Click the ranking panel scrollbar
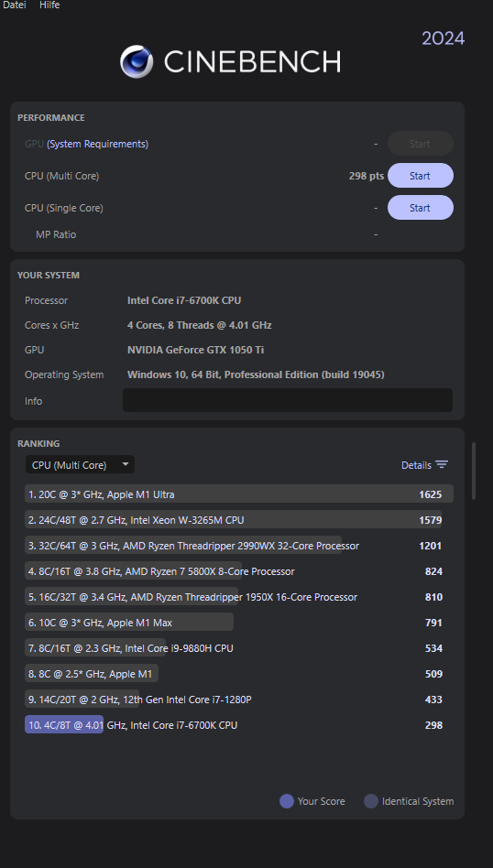 pos(474,471)
